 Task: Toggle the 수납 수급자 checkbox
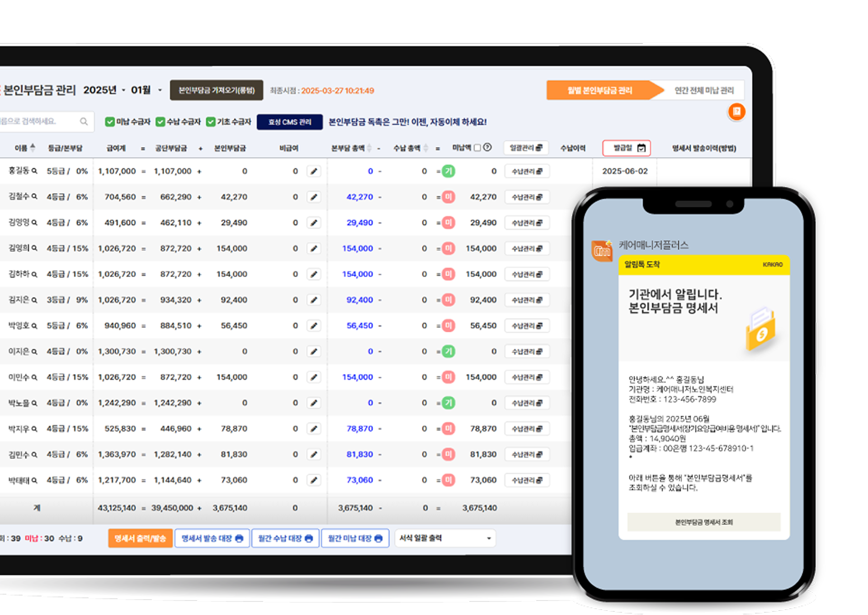coord(160,122)
